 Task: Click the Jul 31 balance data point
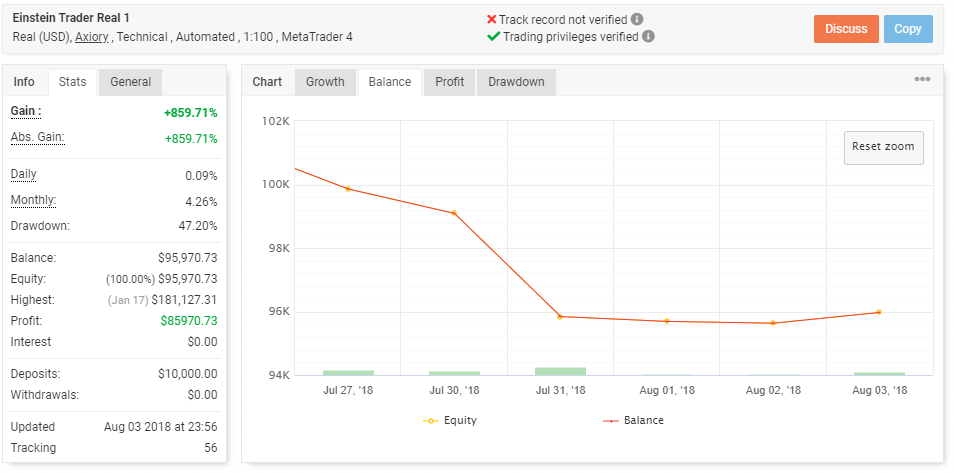(560, 317)
